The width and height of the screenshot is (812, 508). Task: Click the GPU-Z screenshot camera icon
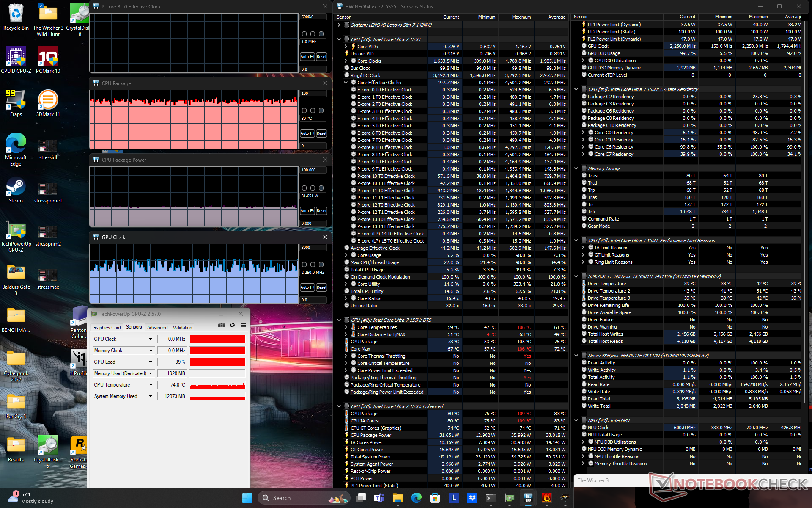pyautogui.click(x=221, y=325)
